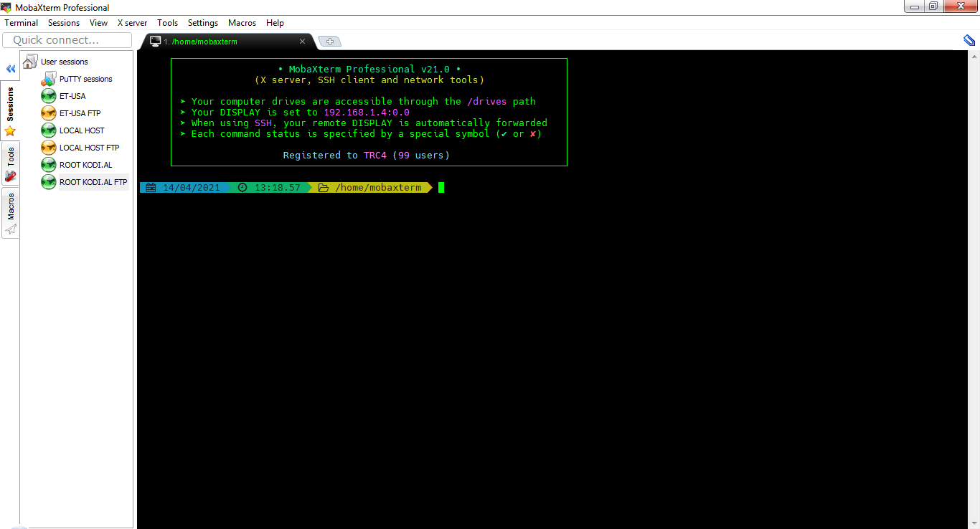
Task: Click the Tools swiss-knife icon
Action: tap(10, 176)
